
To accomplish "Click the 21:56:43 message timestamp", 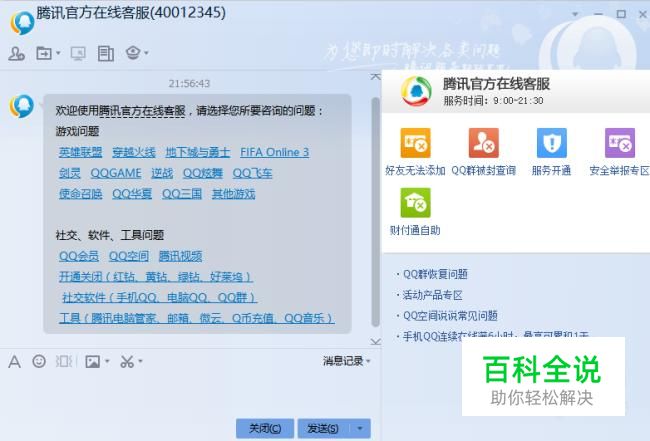I will tap(189, 83).
